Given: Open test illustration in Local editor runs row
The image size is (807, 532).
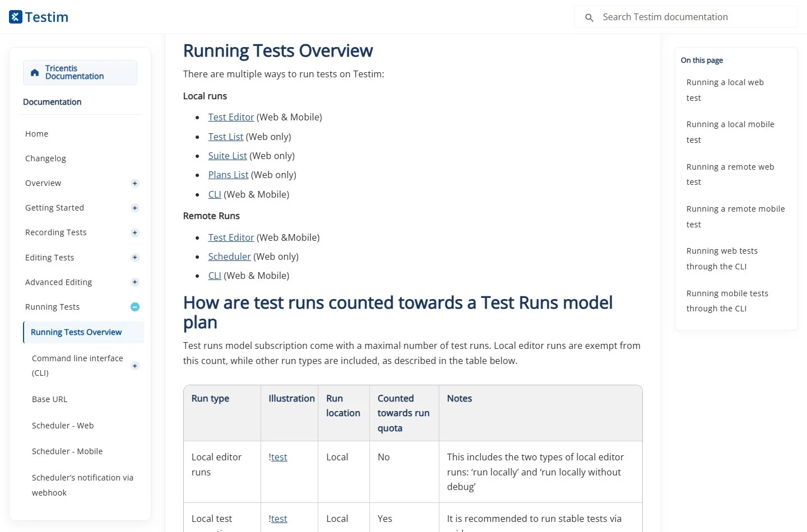Looking at the screenshot, I should 278,457.
